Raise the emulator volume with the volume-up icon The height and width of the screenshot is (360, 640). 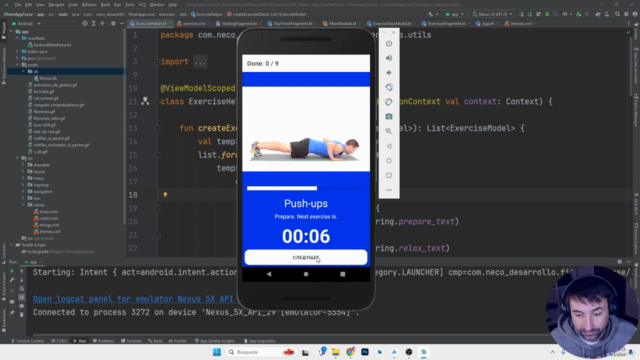coord(389,58)
